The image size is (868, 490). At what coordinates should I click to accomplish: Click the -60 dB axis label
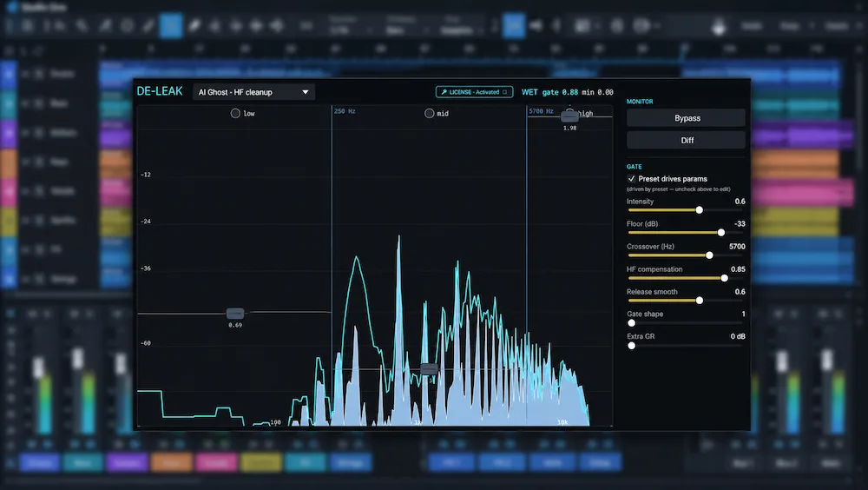[x=146, y=343]
